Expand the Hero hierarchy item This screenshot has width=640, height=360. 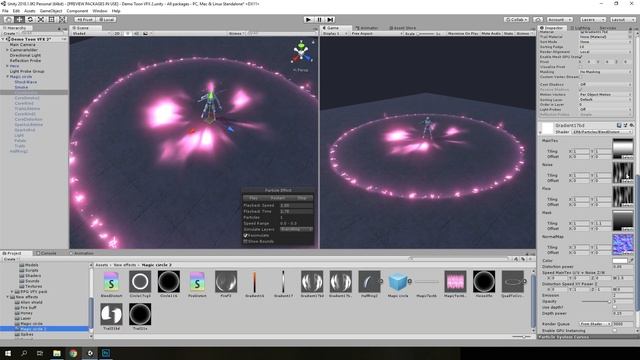click(x=7, y=66)
